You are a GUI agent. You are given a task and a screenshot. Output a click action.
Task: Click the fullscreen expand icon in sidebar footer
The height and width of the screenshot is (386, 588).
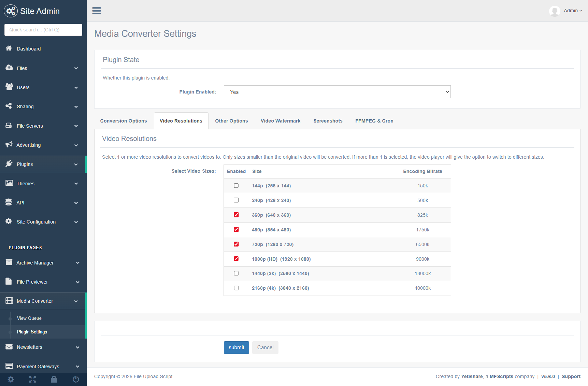coord(32,379)
